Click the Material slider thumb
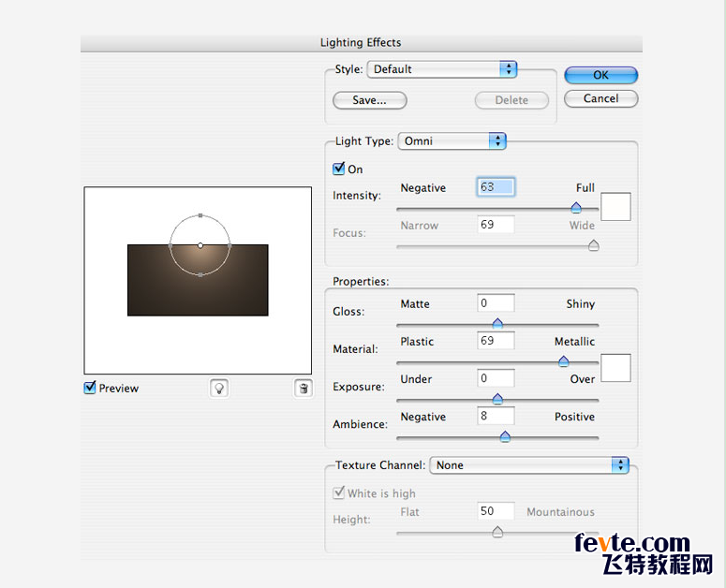The image size is (726, 588). [564, 361]
